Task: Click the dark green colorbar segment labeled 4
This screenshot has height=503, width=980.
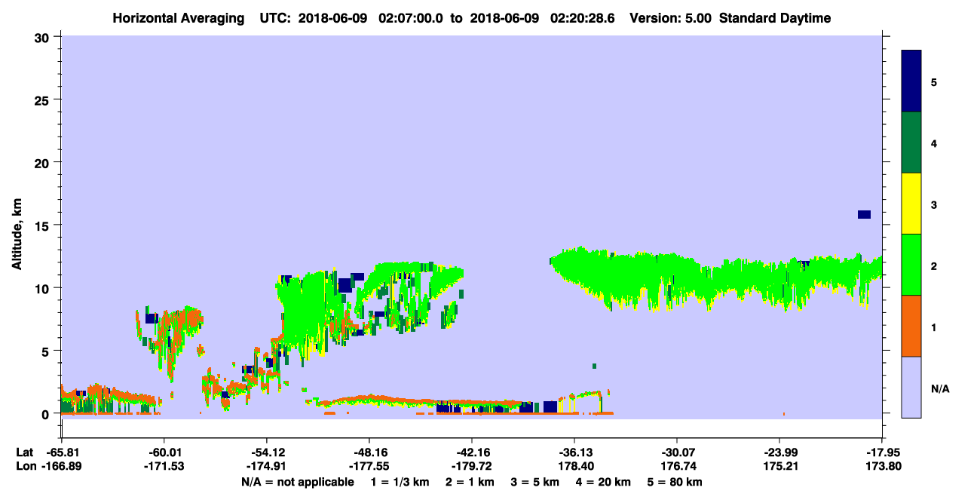Action: 911,143
